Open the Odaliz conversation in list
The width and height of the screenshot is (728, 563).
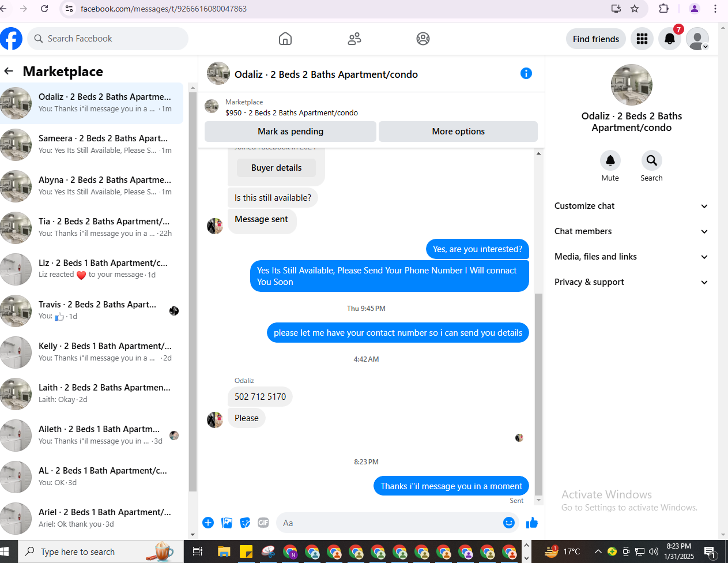pyautogui.click(x=92, y=103)
